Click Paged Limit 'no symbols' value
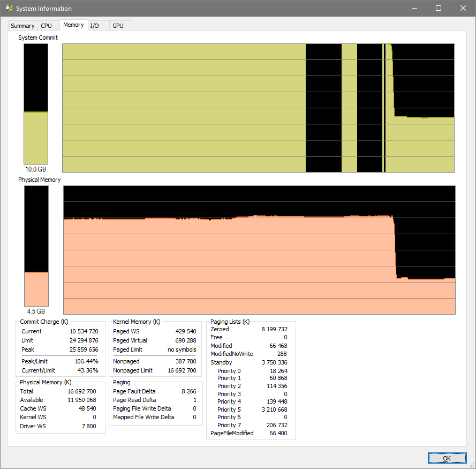This screenshot has height=469, width=476. [x=182, y=349]
